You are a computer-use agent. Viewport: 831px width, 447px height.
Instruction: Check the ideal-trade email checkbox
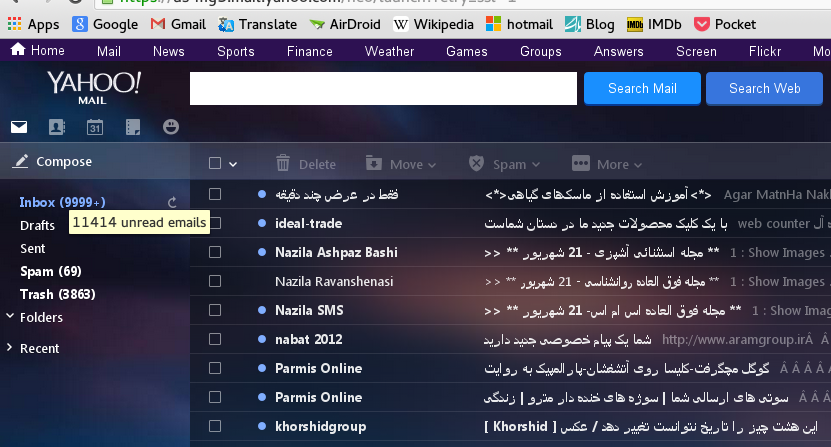[x=215, y=223]
